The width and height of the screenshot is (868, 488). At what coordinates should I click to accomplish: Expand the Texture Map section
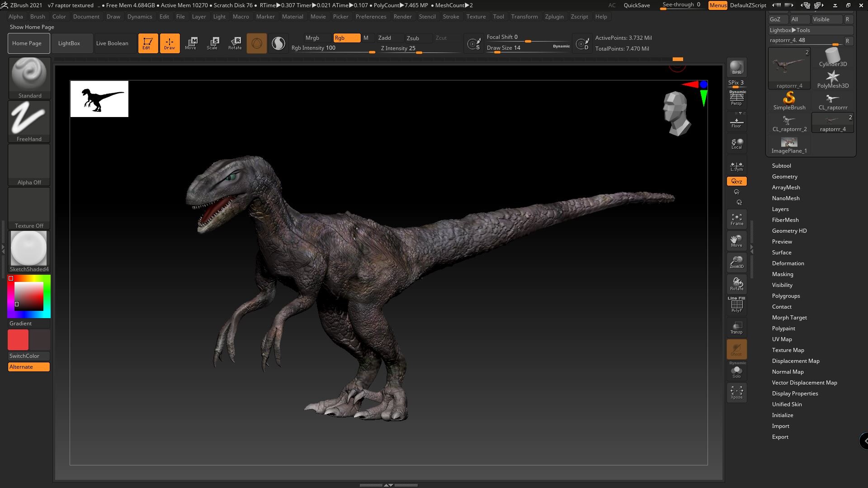click(x=788, y=350)
